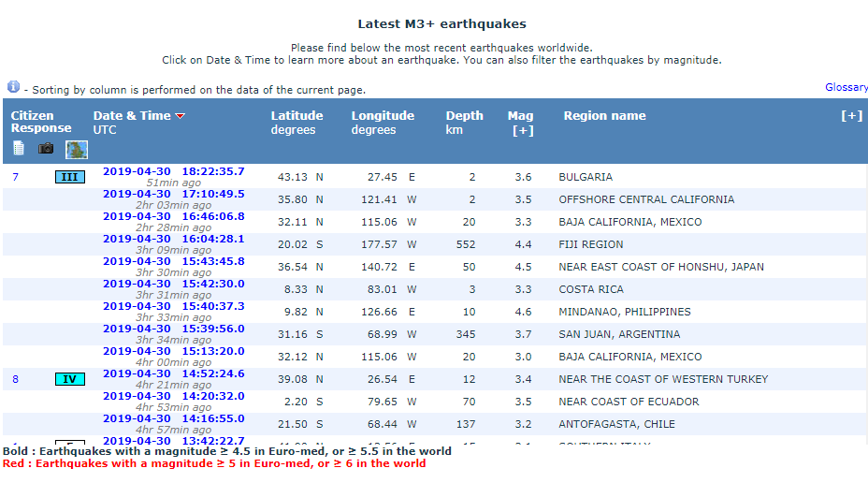The width and height of the screenshot is (868, 483).
Task: Sort by Latitude column header
Action: tap(297, 116)
